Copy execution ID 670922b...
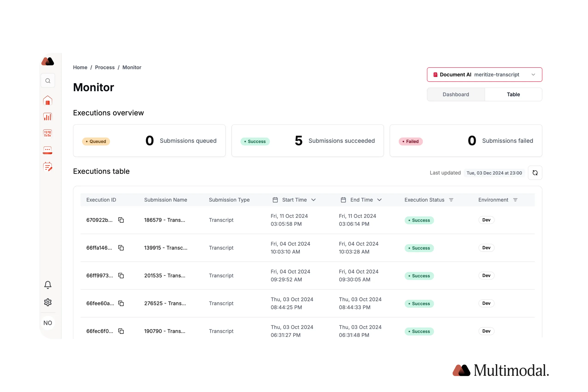 pyautogui.click(x=121, y=220)
